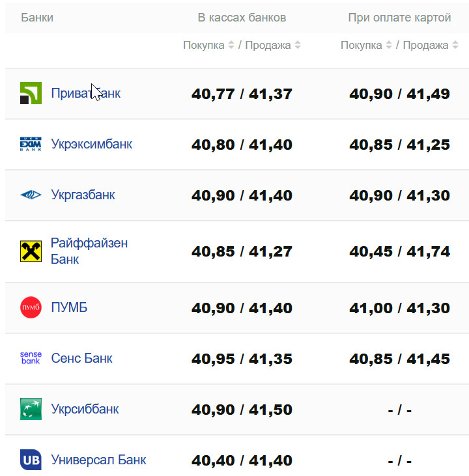Screen dimensions: 469x476
Task: Click the Ukrgasbank blue logo icon
Action: point(31,195)
